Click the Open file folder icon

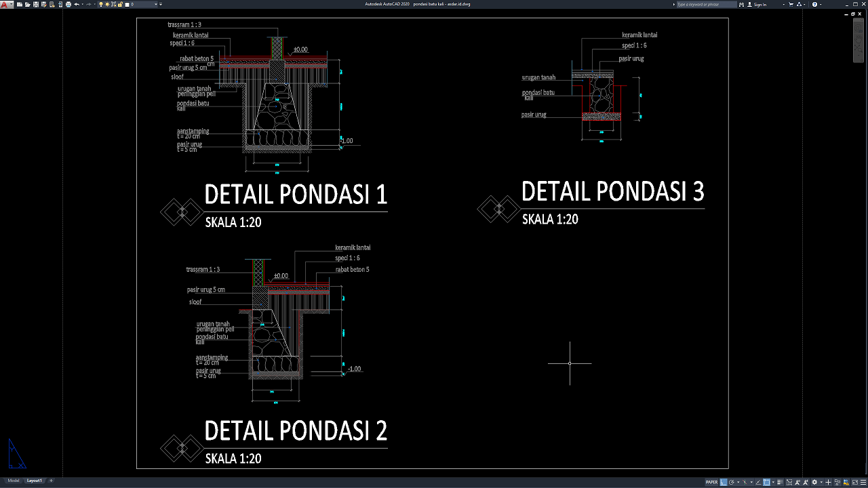[27, 4]
